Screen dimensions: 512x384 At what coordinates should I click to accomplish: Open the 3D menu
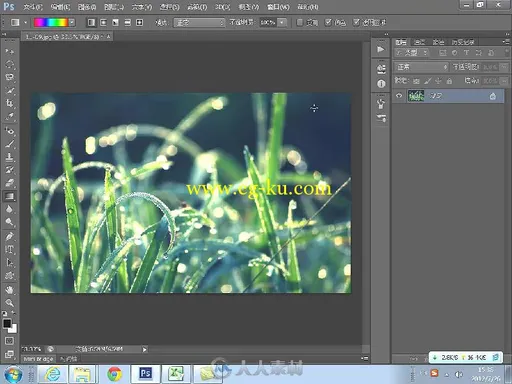[x=222, y=7]
